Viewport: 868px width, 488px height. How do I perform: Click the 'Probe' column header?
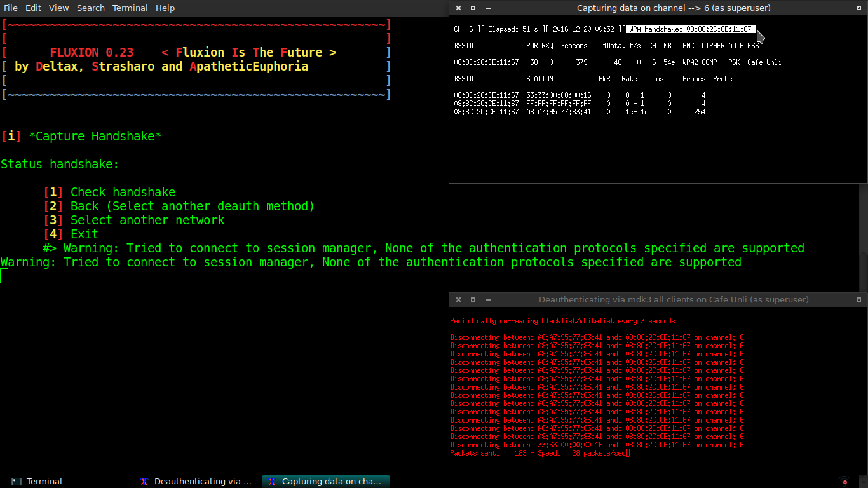722,79
